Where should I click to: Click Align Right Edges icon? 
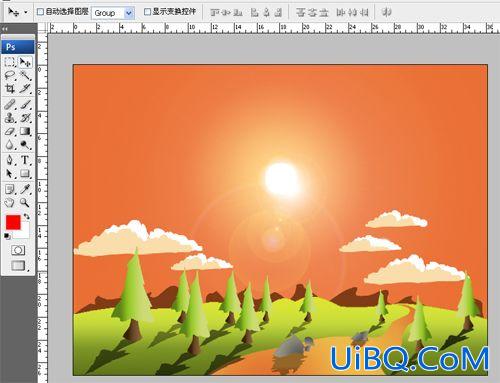coord(278,13)
